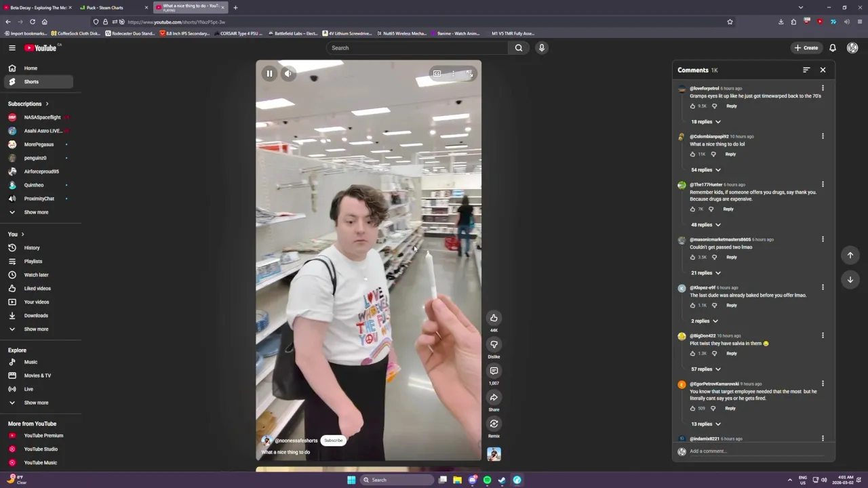Open options menu for Colombianpapi92 comment
Screen dimensions: 868x488
(823, 136)
